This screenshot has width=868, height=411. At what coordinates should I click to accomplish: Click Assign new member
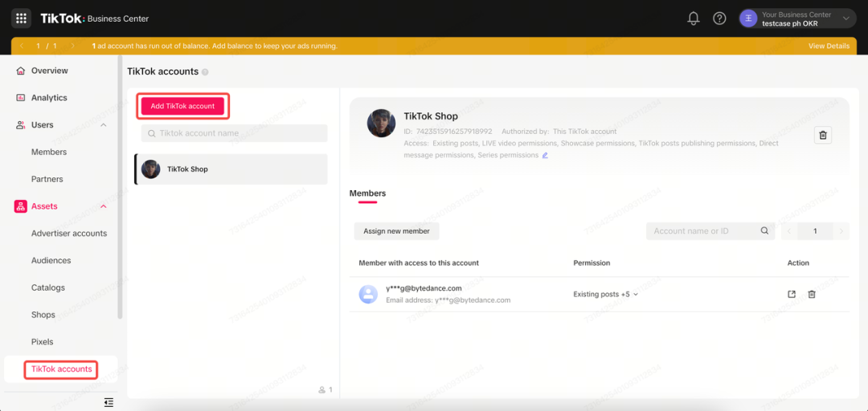[x=396, y=231]
